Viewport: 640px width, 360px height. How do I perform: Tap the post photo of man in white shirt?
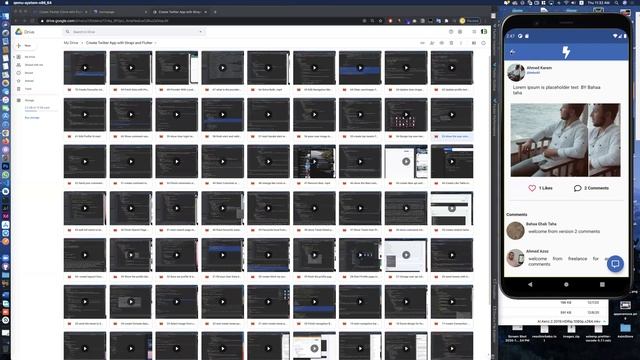pos(565,140)
